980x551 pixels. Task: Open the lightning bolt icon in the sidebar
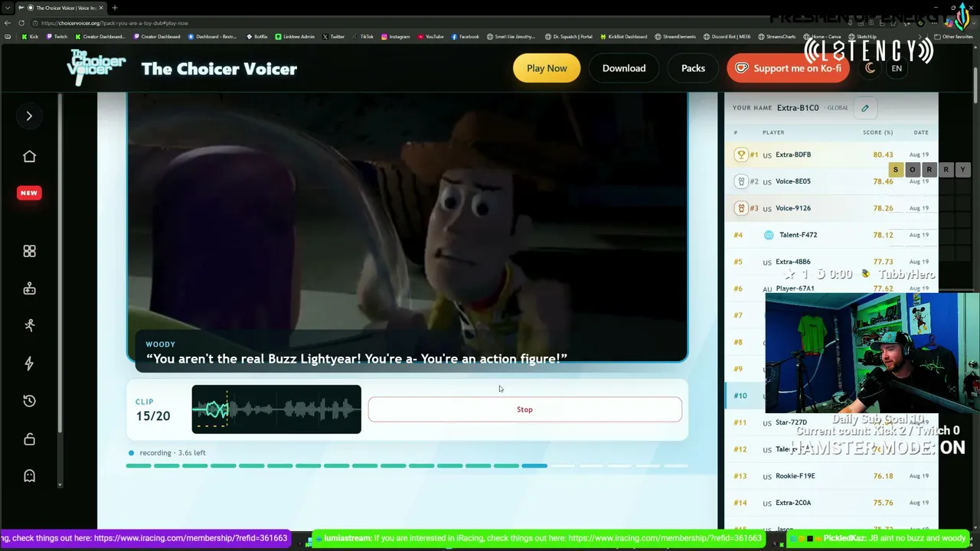(x=29, y=364)
